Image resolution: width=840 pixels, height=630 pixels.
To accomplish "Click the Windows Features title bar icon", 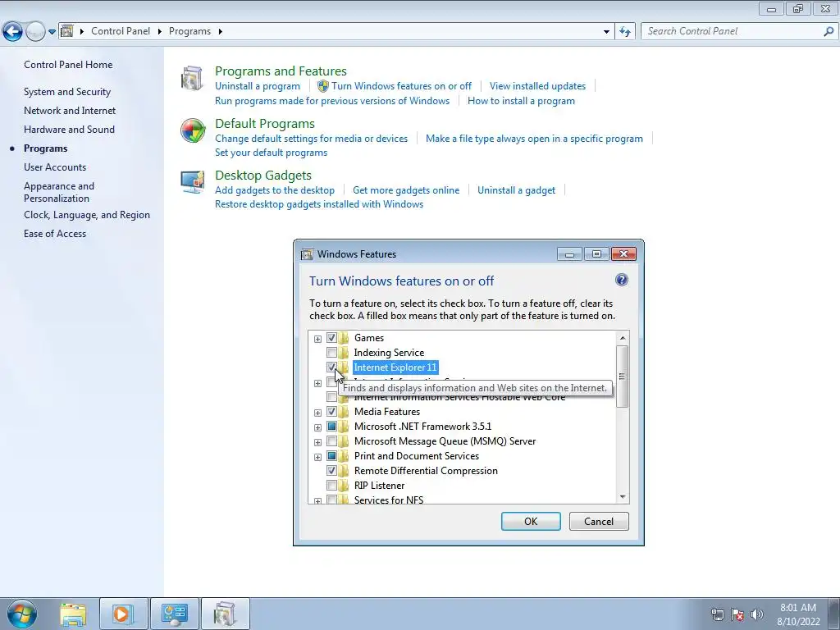I will click(x=307, y=254).
